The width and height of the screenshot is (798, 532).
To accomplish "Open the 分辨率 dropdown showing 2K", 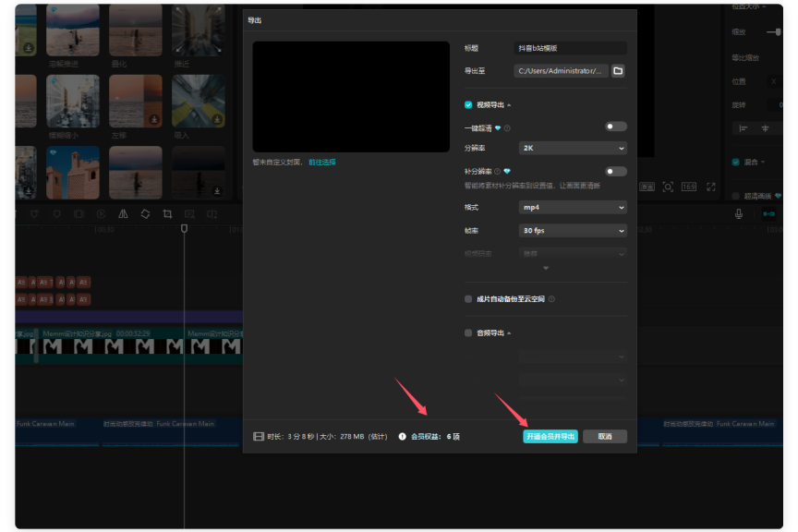I will 573,148.
